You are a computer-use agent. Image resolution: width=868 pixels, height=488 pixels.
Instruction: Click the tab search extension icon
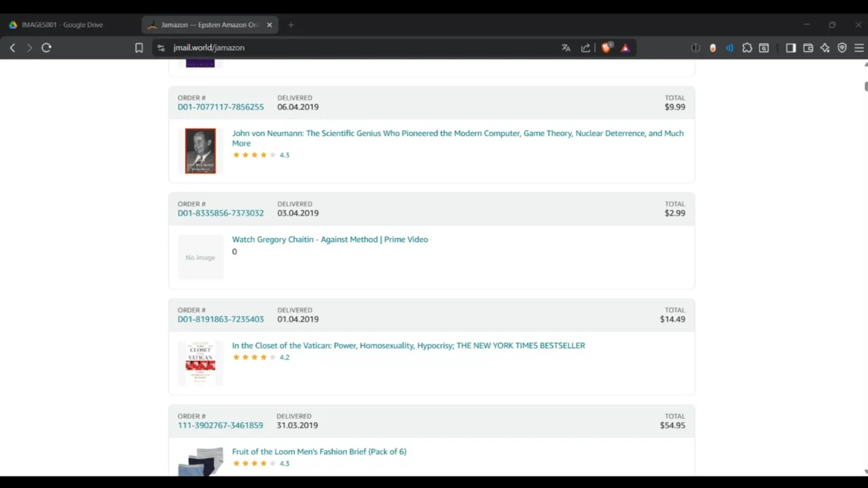point(764,48)
